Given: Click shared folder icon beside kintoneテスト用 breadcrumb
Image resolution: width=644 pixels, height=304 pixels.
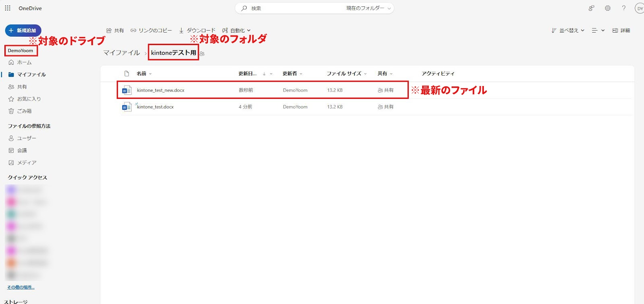Looking at the screenshot, I should (202, 53).
